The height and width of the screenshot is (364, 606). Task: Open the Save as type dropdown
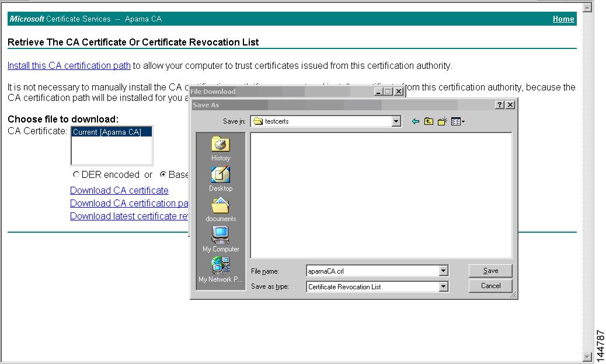[444, 286]
